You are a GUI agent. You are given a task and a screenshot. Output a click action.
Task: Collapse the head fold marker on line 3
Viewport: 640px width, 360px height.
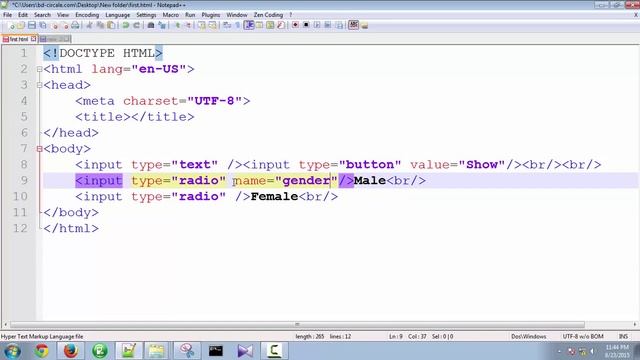(x=39, y=85)
